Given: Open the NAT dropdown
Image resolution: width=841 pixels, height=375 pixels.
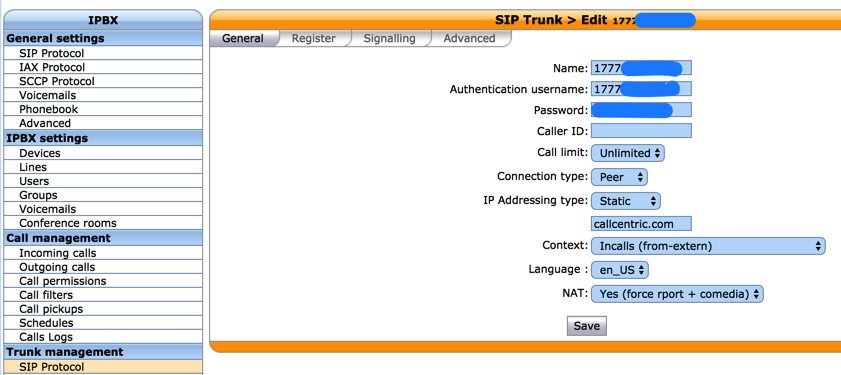Looking at the screenshot, I should coord(676,293).
